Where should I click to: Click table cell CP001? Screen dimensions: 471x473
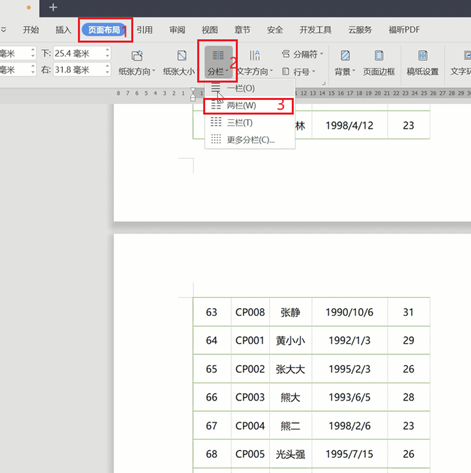(x=250, y=340)
